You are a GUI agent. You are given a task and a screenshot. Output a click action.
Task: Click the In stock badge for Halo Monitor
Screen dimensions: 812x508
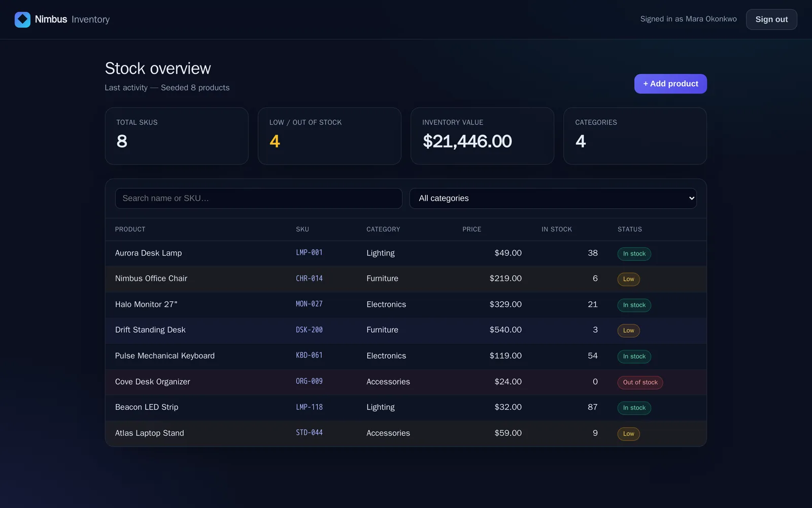coord(634,305)
